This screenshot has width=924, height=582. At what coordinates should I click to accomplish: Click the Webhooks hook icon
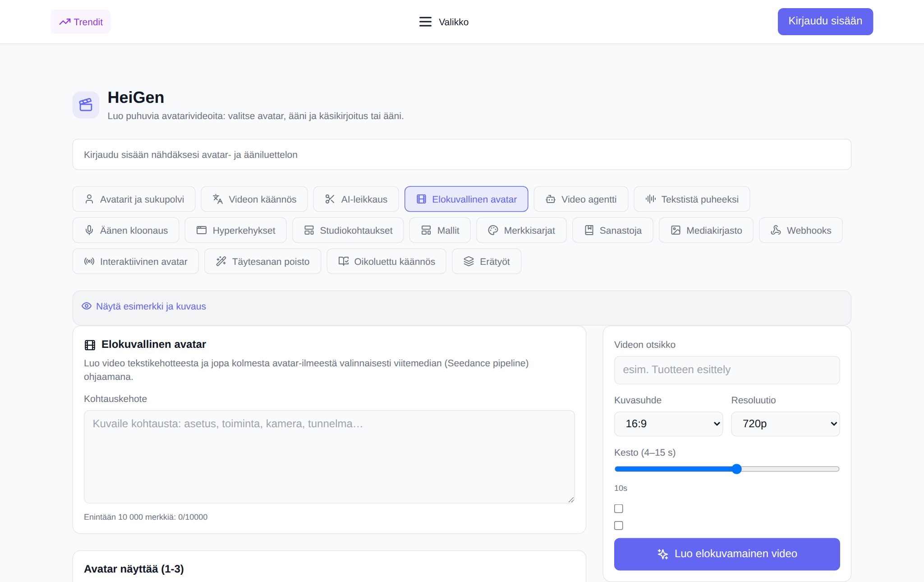(x=776, y=230)
